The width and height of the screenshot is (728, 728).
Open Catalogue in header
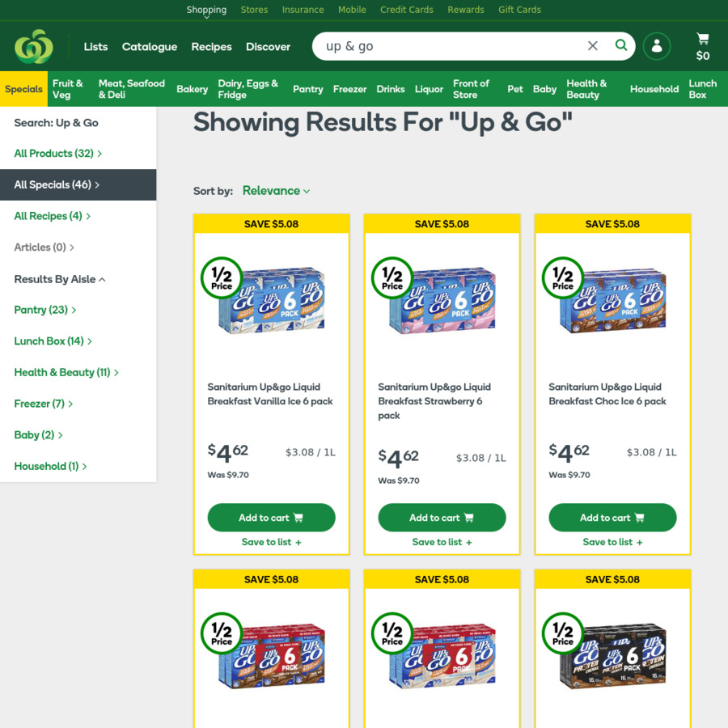pyautogui.click(x=150, y=47)
